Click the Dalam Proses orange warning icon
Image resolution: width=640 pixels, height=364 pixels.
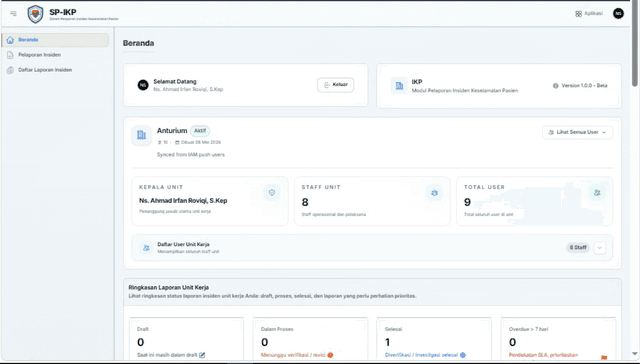[330, 355]
